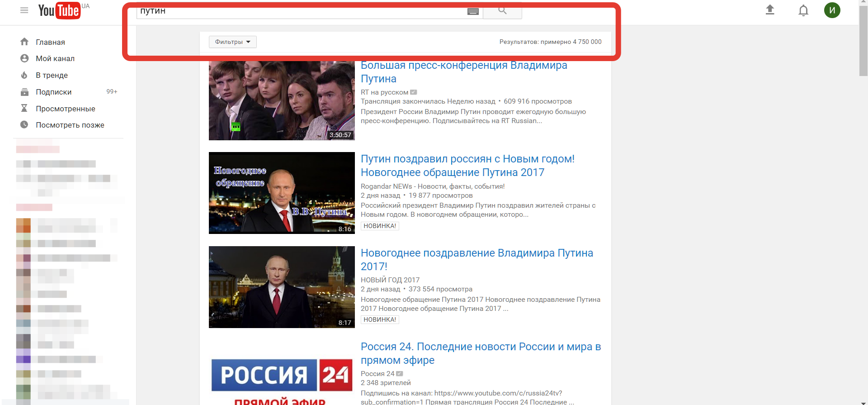868x405 pixels.
Task: Click the Мой канал person icon
Action: pyautogui.click(x=24, y=58)
